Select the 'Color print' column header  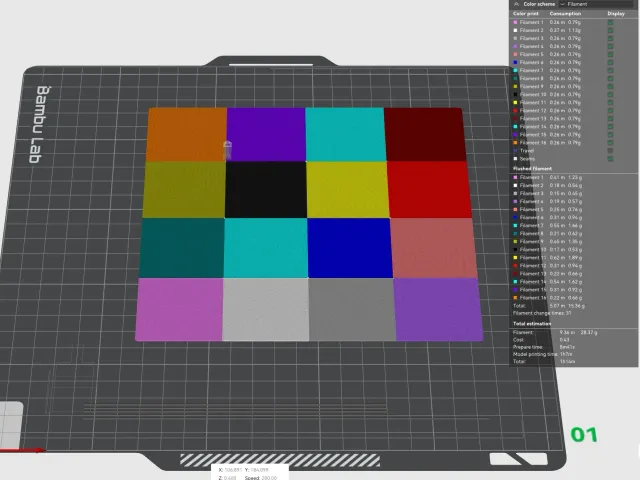(526, 13)
